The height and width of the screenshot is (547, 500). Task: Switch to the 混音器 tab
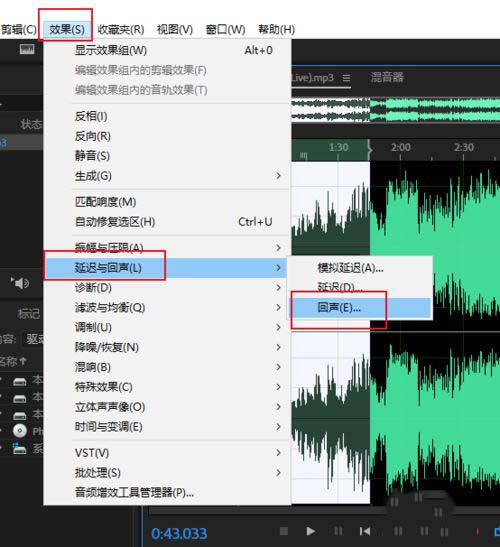click(x=387, y=77)
